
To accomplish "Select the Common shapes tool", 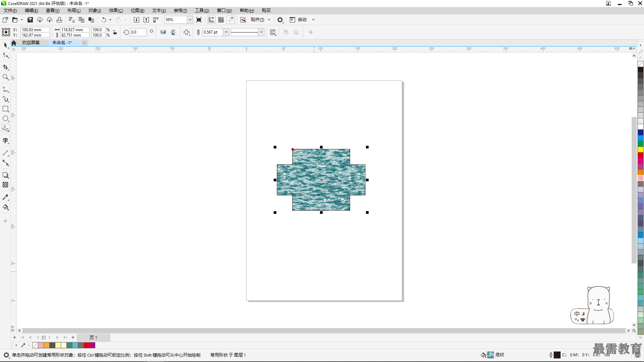I will click(5, 128).
